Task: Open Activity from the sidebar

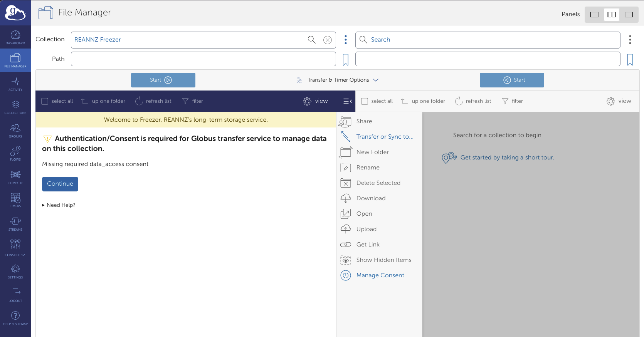Action: click(x=15, y=84)
